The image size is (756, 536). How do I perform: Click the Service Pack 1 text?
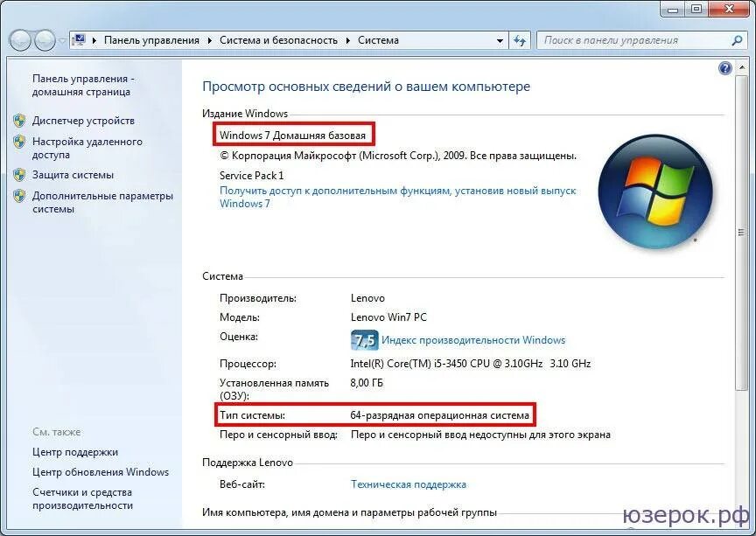[x=252, y=176]
